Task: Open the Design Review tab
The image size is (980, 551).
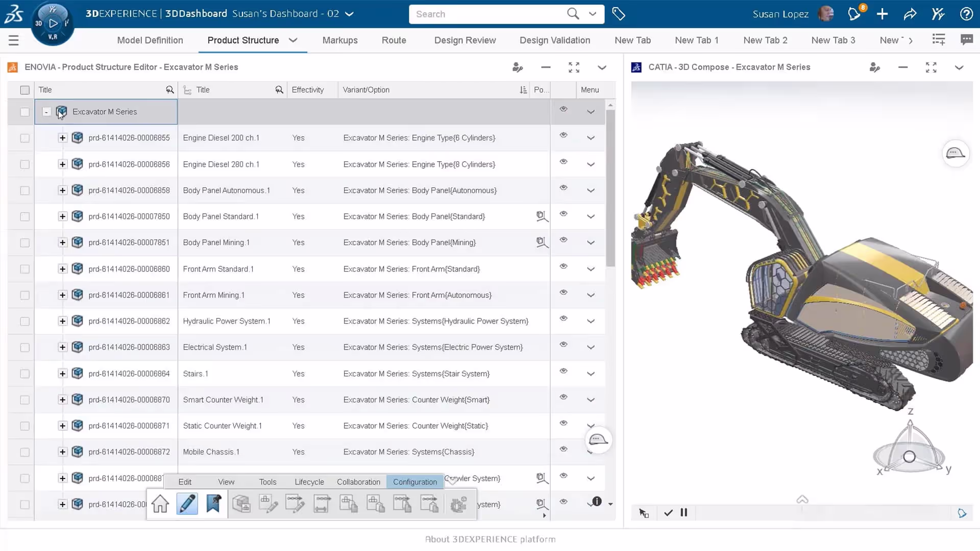Action: tap(465, 40)
